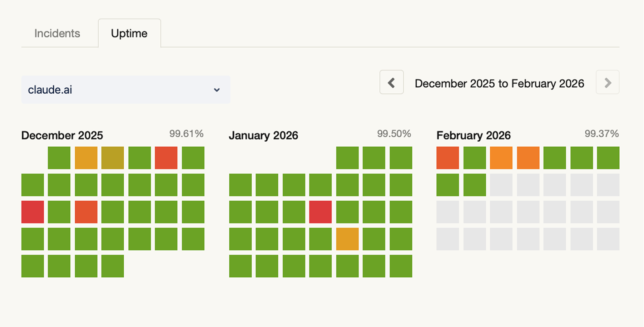Click the orange square in December's third row
This screenshot has height=327, width=644.
[86, 212]
